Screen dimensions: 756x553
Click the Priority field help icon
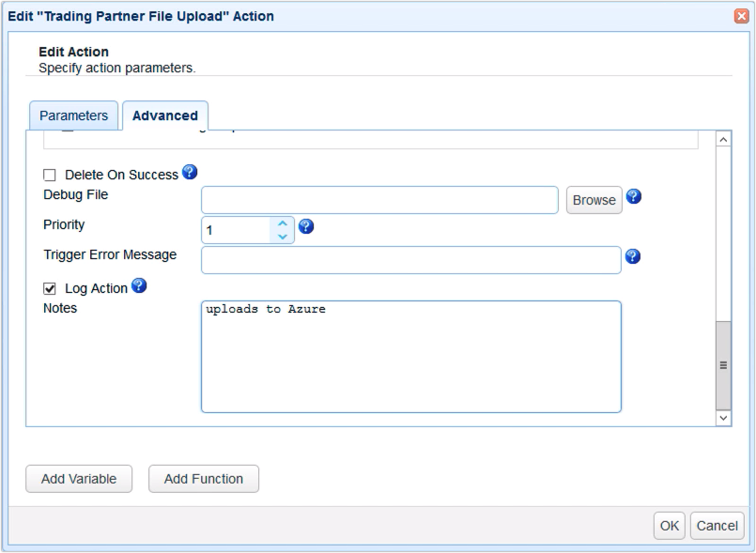point(305,226)
